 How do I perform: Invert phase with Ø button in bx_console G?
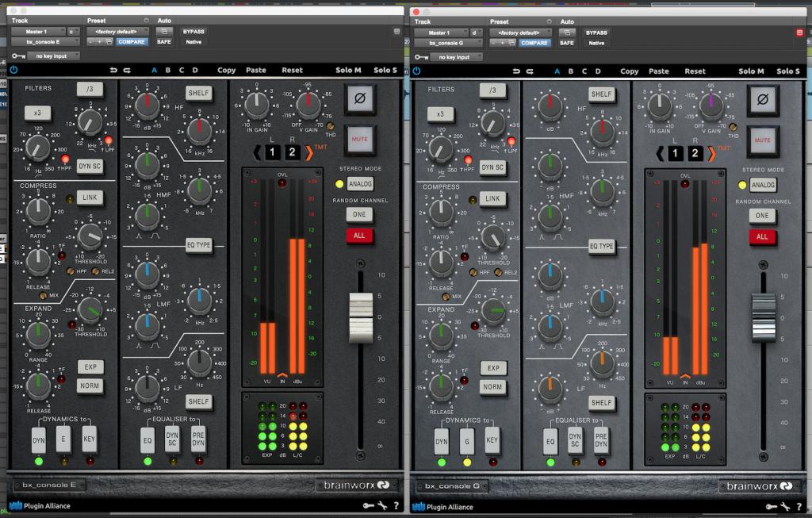(x=763, y=99)
